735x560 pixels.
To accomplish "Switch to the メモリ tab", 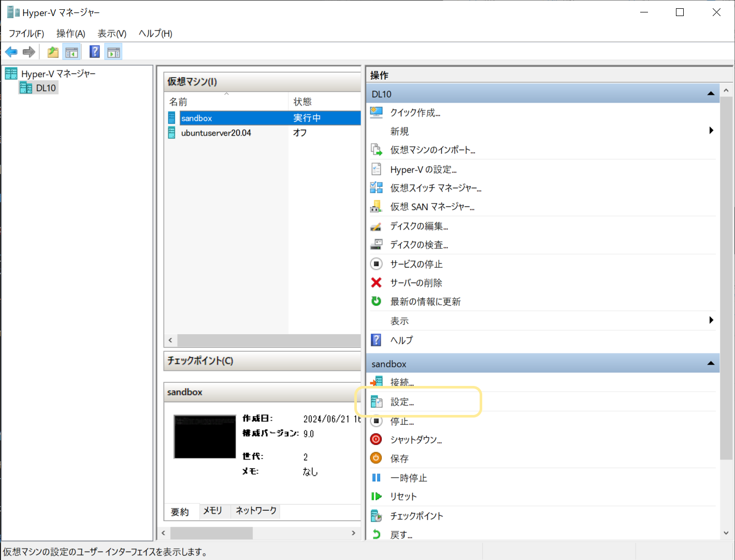I will (212, 511).
